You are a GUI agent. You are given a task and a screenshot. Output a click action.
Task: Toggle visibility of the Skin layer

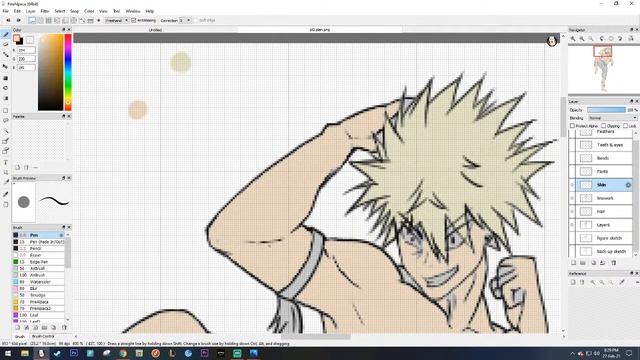point(572,185)
